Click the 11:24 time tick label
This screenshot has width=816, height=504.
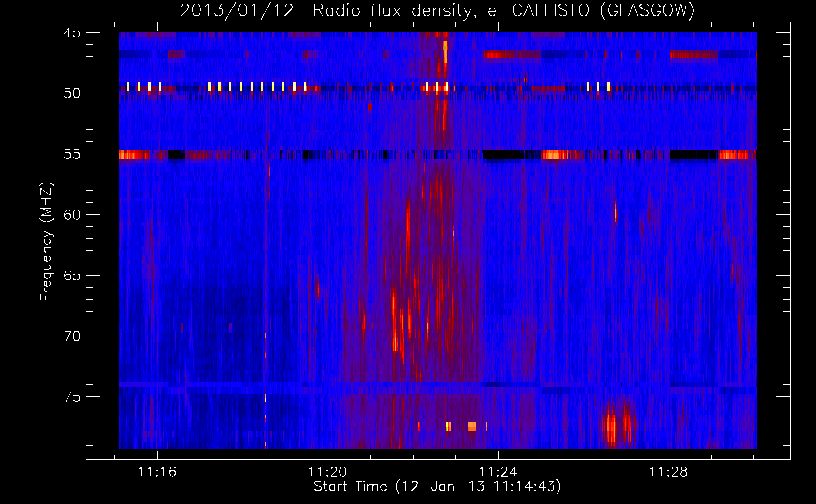pos(498,472)
